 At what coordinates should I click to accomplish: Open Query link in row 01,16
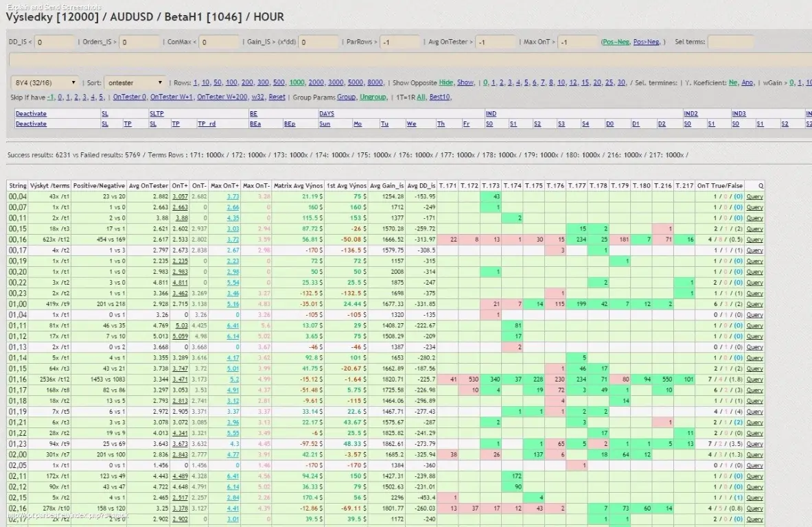coord(754,379)
